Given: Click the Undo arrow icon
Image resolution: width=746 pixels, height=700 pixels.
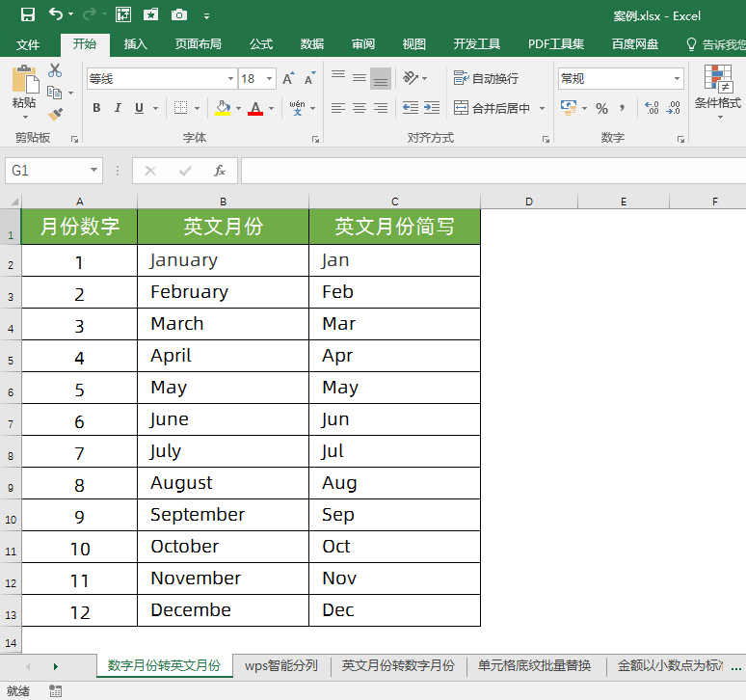Looking at the screenshot, I should (56, 14).
